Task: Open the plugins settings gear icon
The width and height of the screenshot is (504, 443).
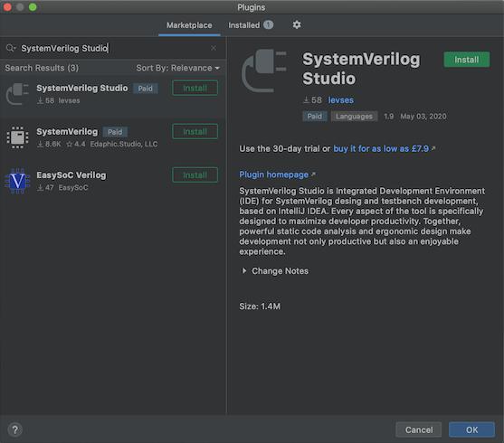Action: 297,24
